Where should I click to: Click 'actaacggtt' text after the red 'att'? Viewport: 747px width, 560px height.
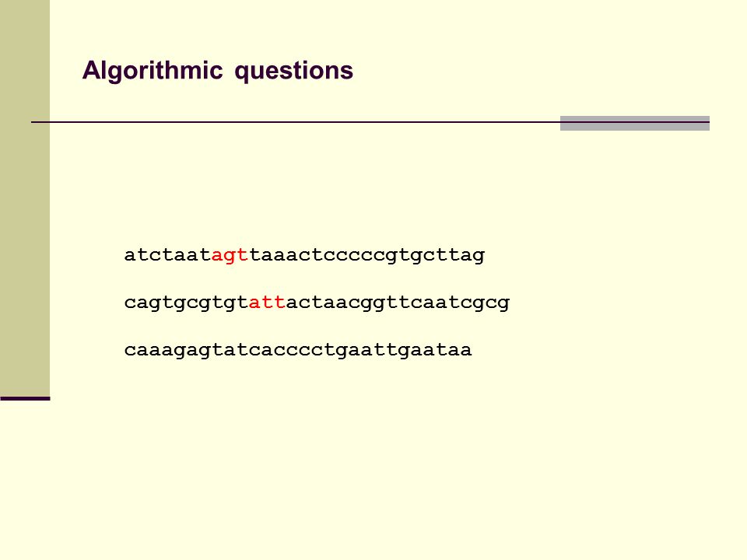(x=348, y=303)
